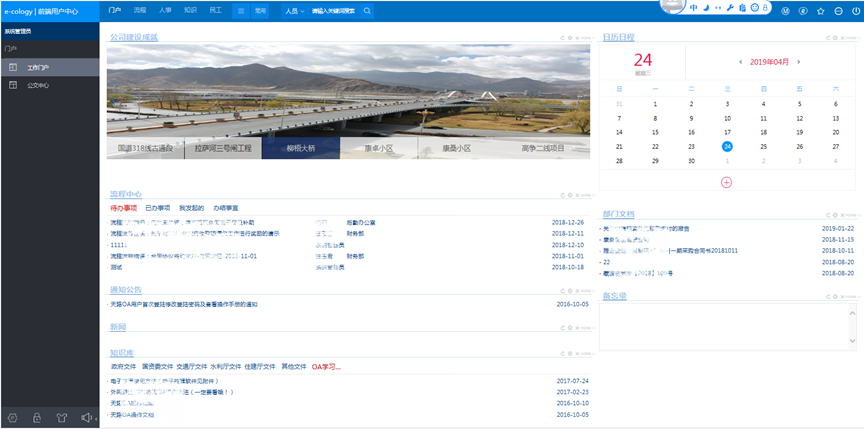Show the 国道318线古通段 slide
The width and height of the screenshot is (864, 429).
tap(145, 148)
